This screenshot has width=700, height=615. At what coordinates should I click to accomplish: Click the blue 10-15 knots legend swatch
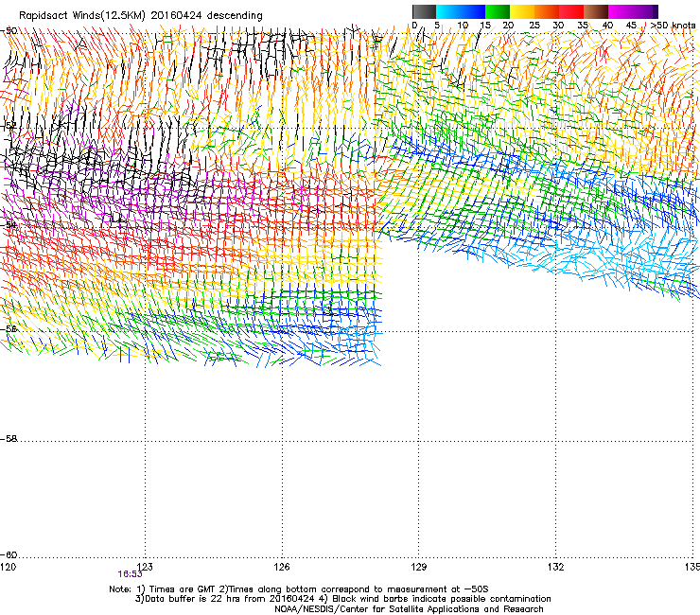pyautogui.click(x=473, y=11)
